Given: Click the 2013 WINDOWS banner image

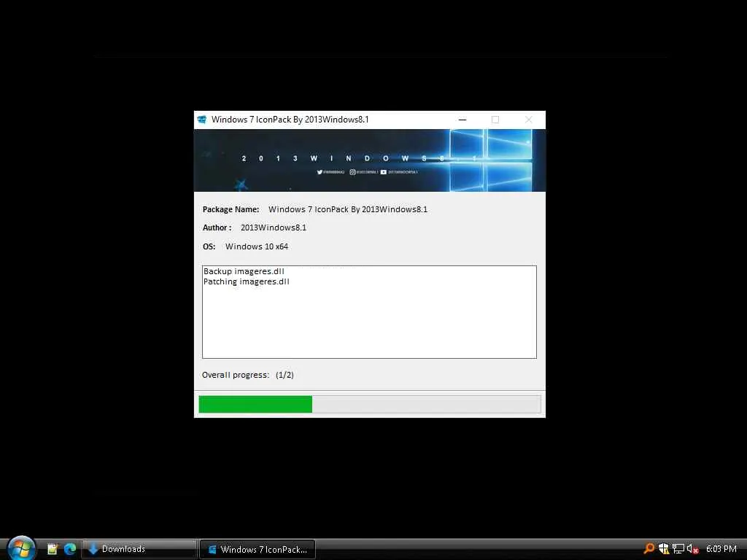Looking at the screenshot, I should point(370,160).
